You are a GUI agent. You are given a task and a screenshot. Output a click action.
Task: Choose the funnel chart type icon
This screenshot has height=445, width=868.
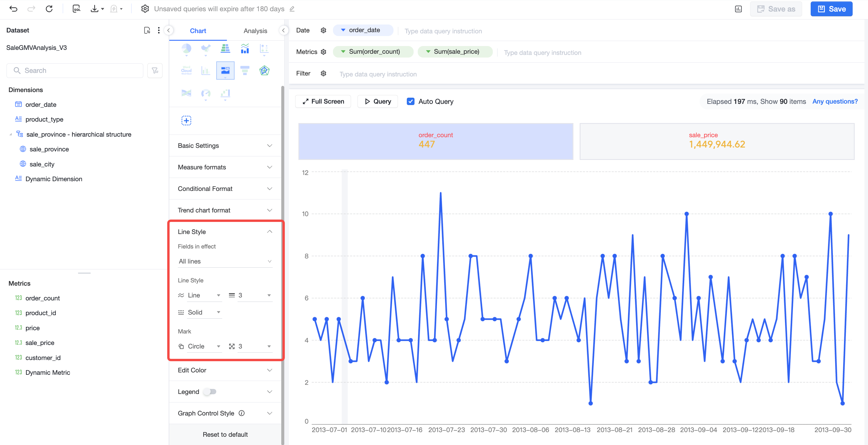coord(245,70)
